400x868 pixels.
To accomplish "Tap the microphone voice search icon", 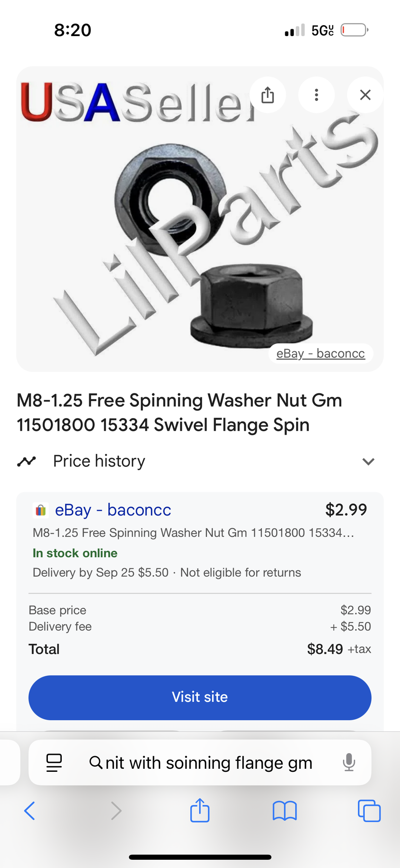I will tap(349, 763).
